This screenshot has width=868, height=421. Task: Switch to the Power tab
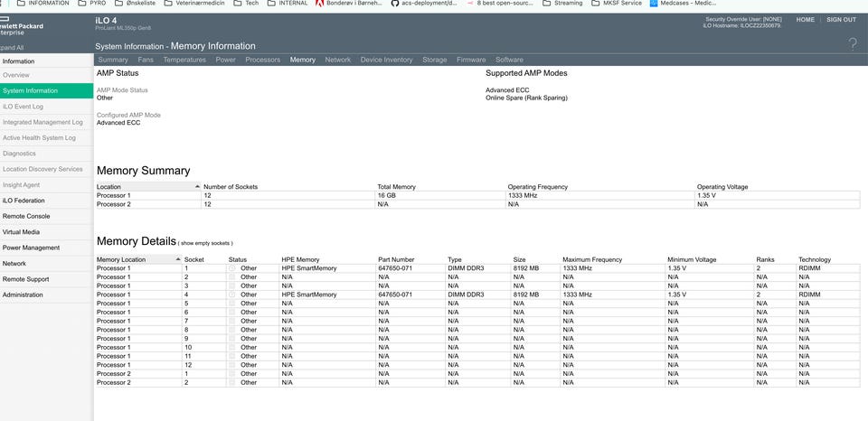coord(225,60)
